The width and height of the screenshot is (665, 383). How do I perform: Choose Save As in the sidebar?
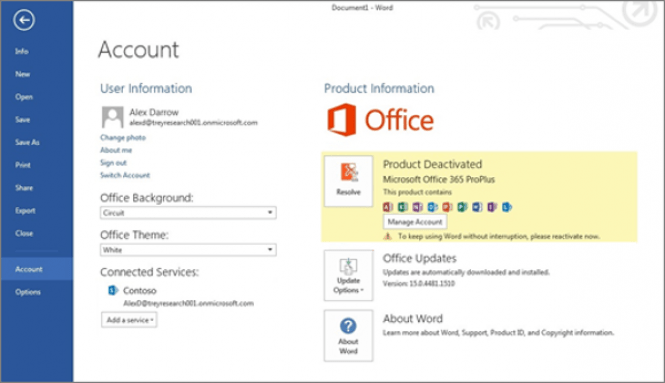(x=27, y=143)
